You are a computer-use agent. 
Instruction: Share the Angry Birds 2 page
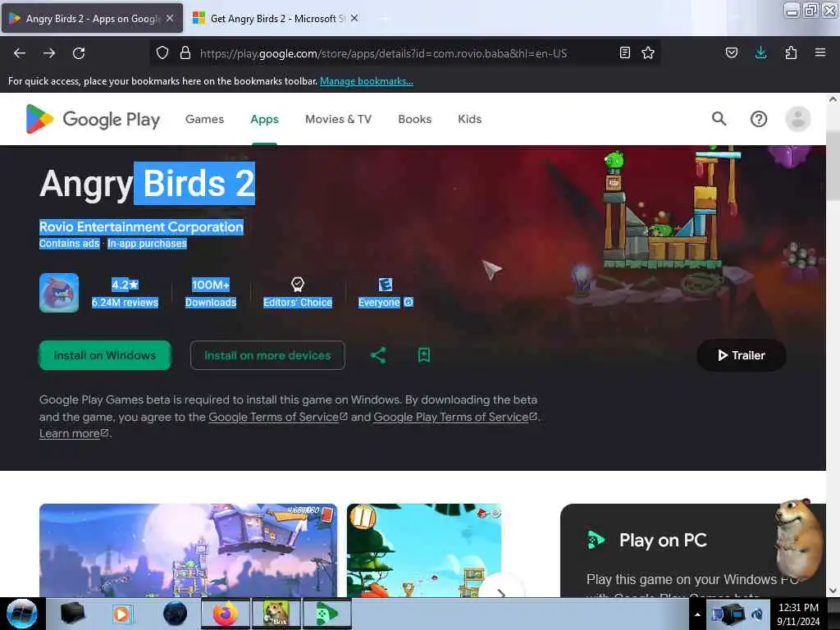[378, 355]
